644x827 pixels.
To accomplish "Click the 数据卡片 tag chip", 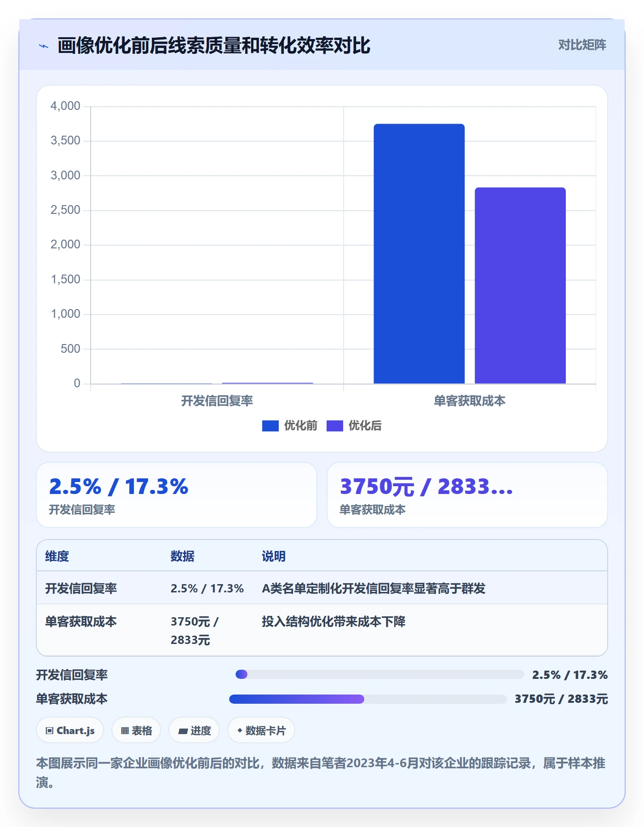I will tap(261, 730).
